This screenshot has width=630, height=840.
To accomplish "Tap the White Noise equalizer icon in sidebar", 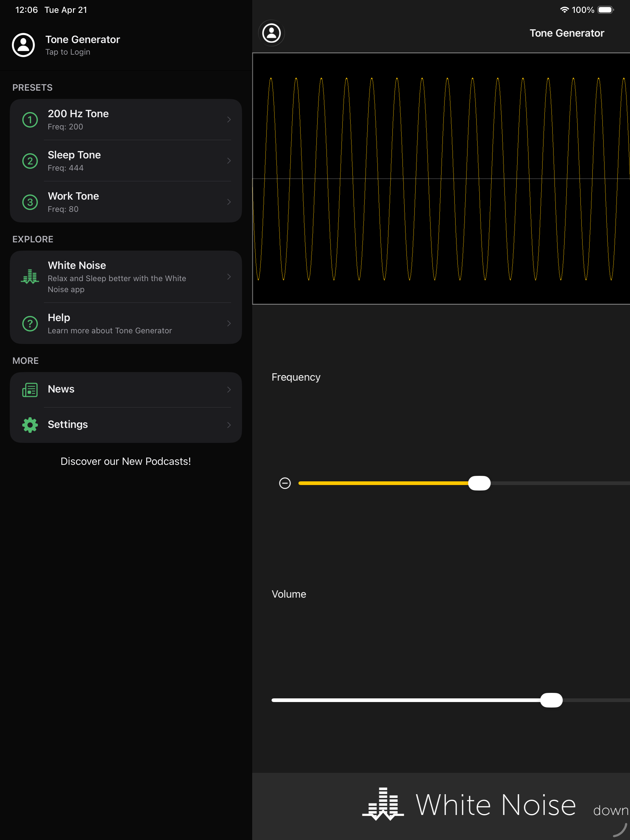I will [30, 277].
